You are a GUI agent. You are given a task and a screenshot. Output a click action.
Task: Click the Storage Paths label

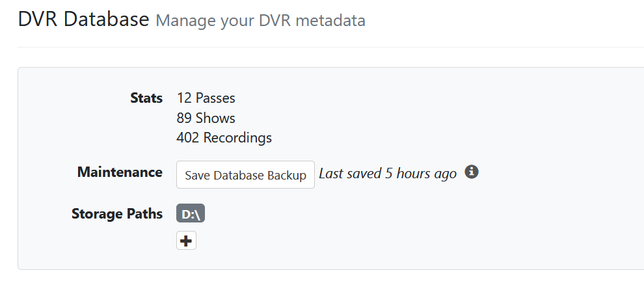click(117, 214)
